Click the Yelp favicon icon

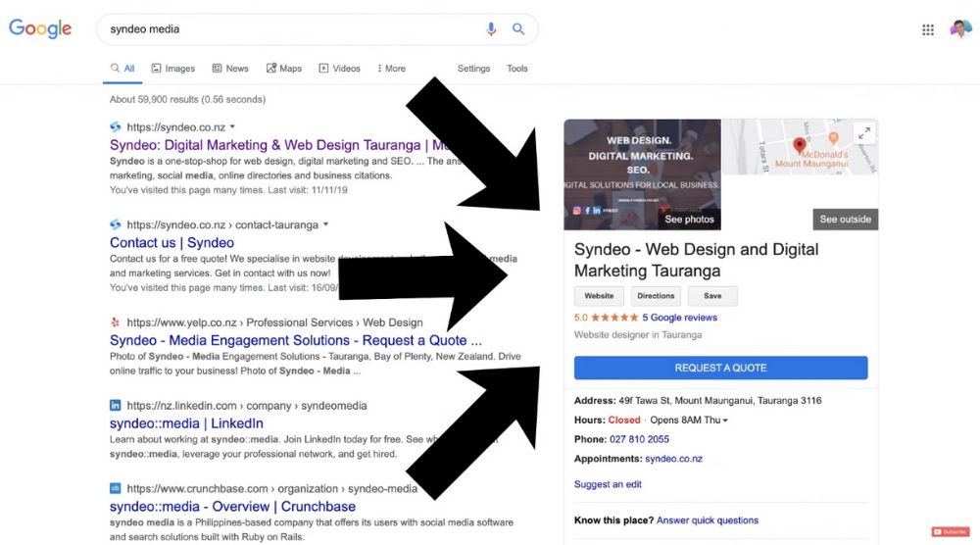[115, 322]
